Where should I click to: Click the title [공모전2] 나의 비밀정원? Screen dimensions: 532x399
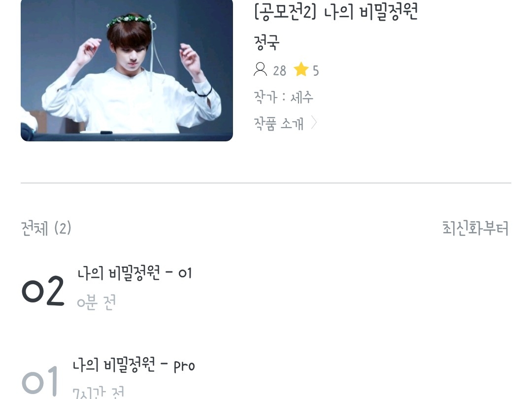(336, 11)
